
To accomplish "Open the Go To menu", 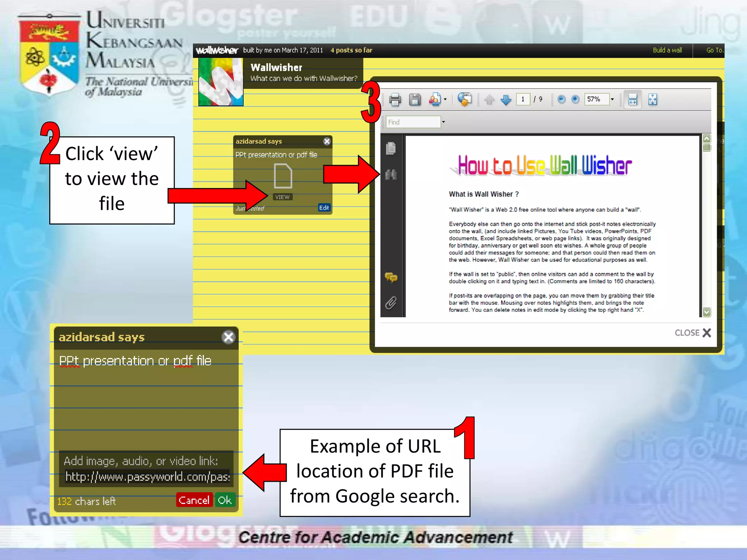I will click(x=715, y=50).
